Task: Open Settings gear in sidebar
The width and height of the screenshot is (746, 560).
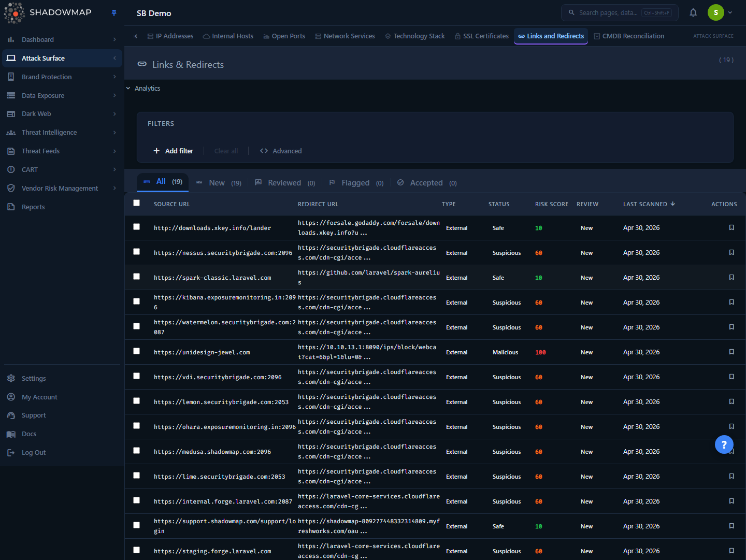Action: (11, 378)
